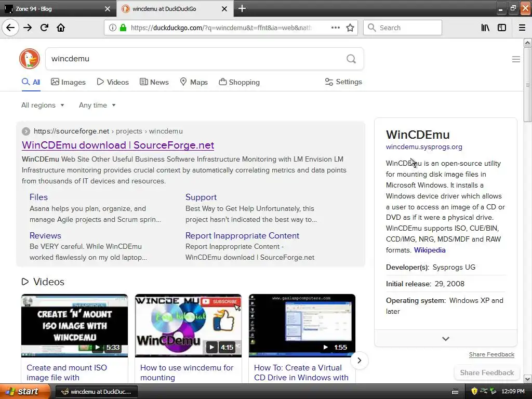Open the search Settings dropdown

(343, 82)
